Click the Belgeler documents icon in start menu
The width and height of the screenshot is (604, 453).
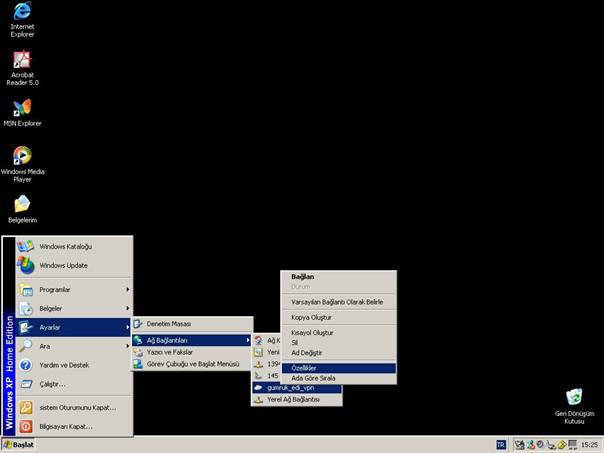point(26,309)
